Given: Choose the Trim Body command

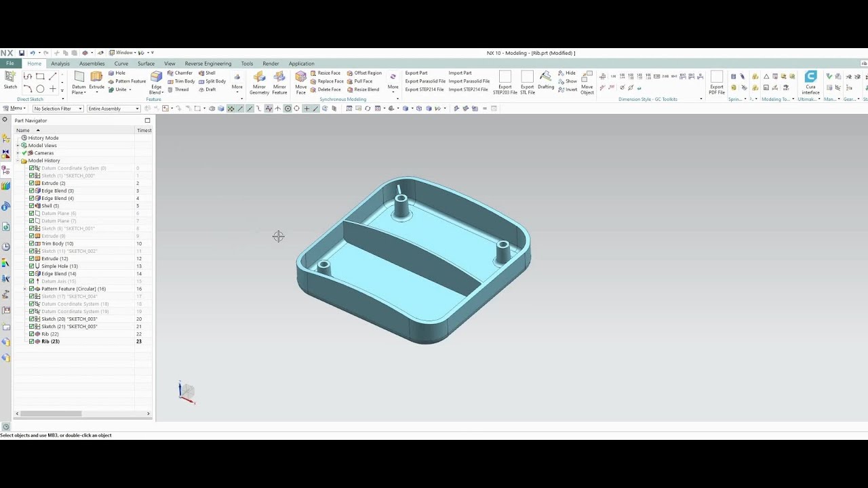Looking at the screenshot, I should point(181,81).
